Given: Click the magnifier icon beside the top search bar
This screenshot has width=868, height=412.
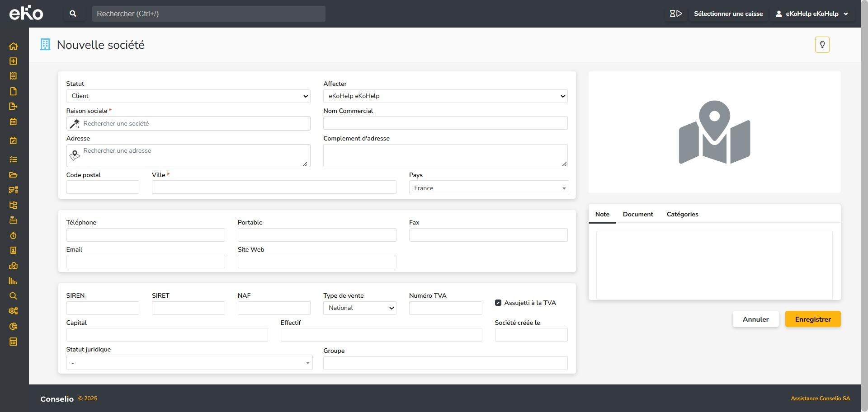Looking at the screenshot, I should coord(73,14).
